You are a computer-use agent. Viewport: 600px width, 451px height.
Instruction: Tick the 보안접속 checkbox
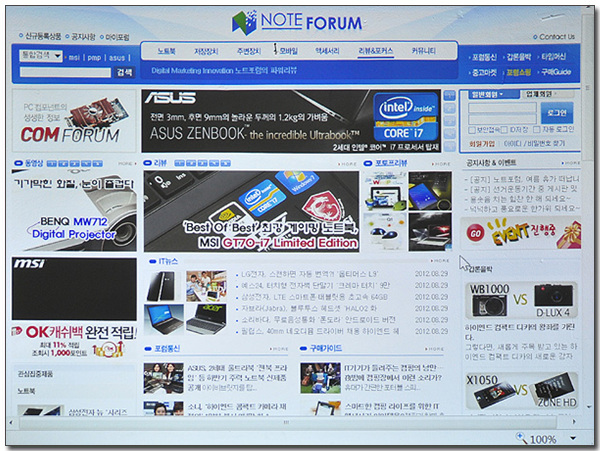pos(472,130)
